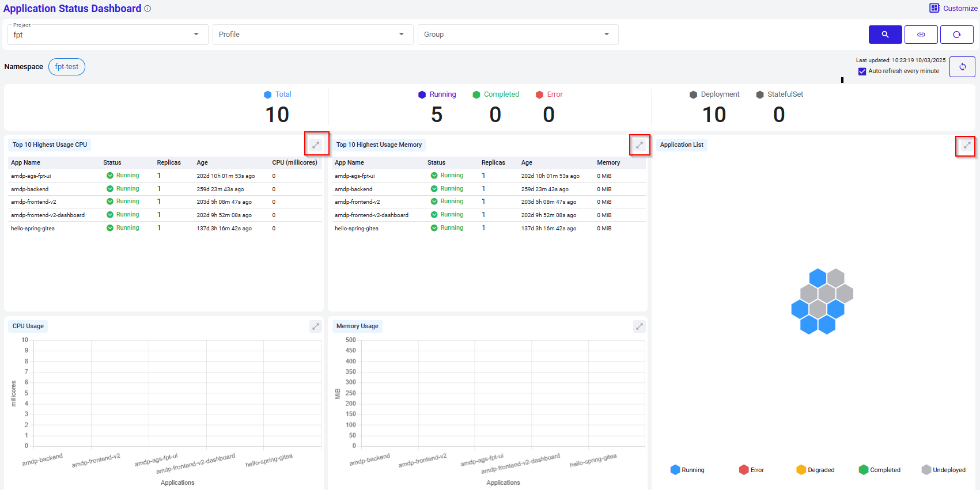Expand the CPU Usage chart panel
Viewport: 980px width, 490px height.
tap(316, 326)
